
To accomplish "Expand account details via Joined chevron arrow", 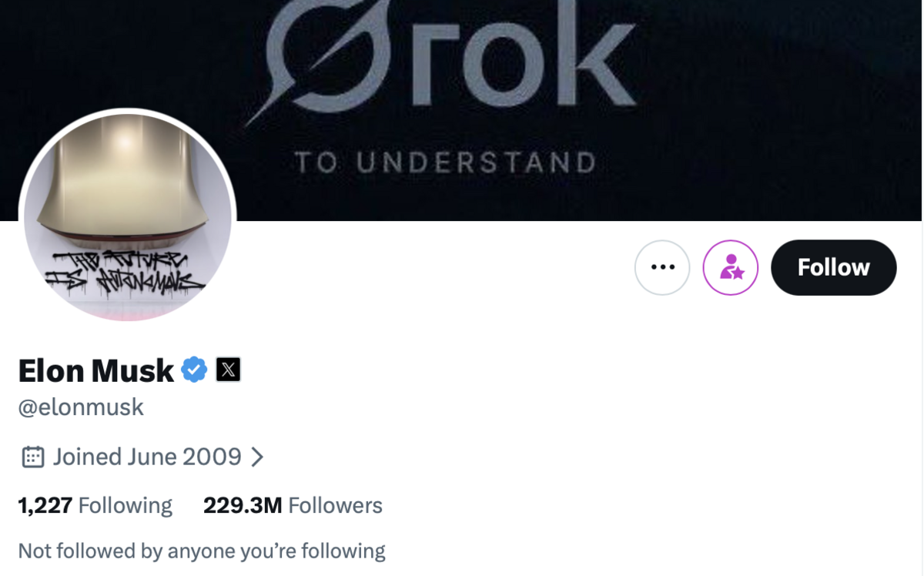I will point(258,457).
